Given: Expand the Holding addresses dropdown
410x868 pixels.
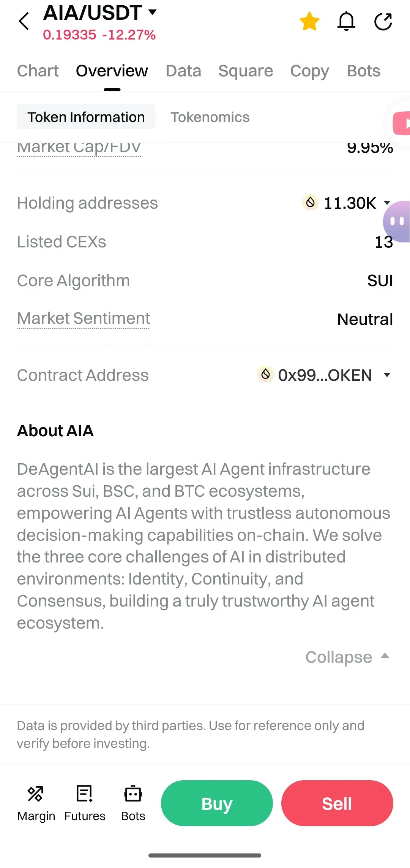Looking at the screenshot, I should tap(387, 203).
